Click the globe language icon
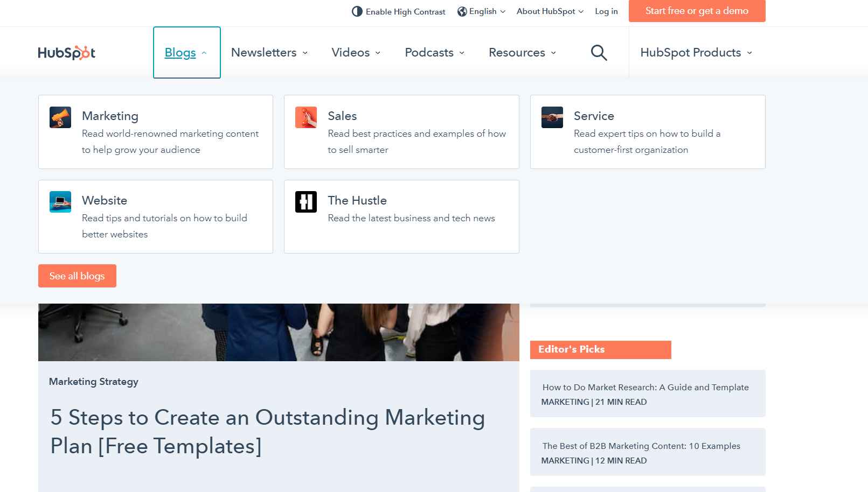Viewport: 868px width, 492px height. coord(462,11)
